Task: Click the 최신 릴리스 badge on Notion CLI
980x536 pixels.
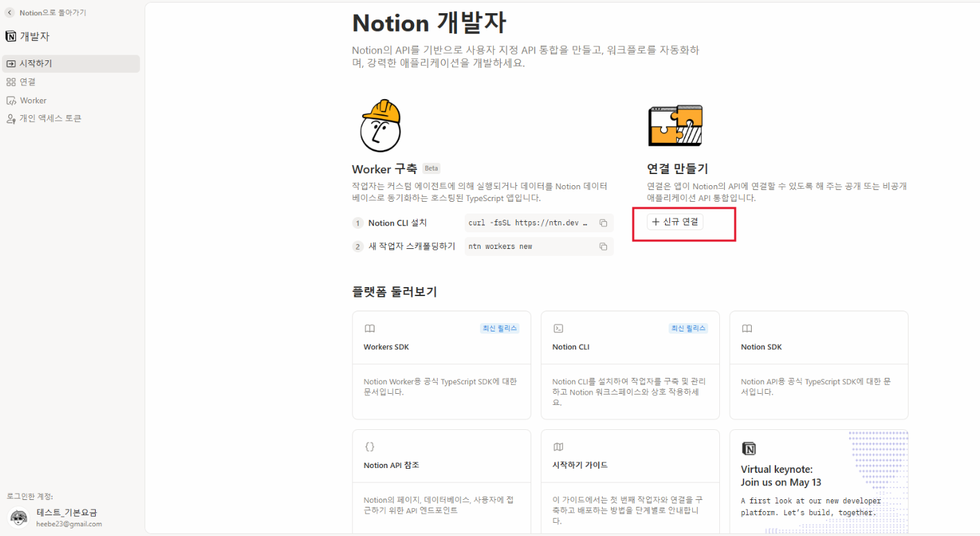Action: (688, 329)
